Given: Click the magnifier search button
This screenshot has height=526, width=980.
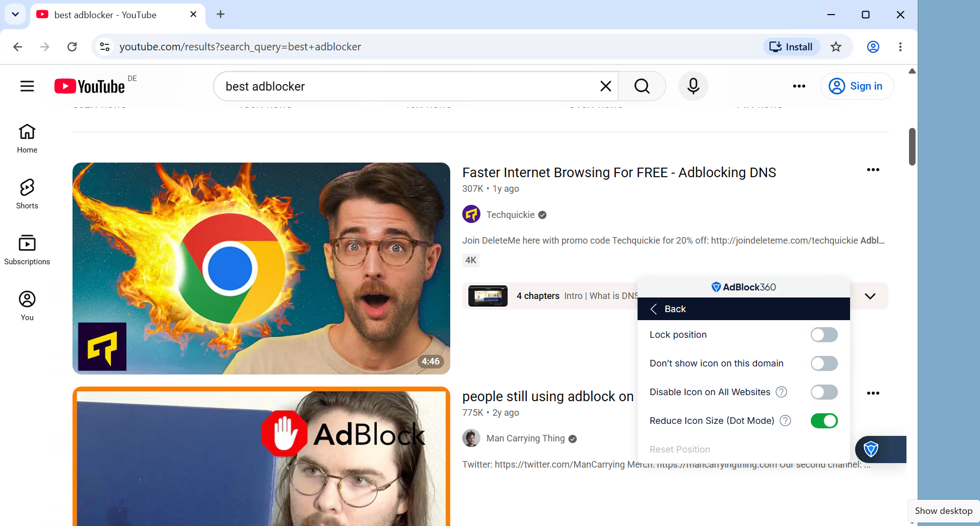Looking at the screenshot, I should click(x=642, y=86).
